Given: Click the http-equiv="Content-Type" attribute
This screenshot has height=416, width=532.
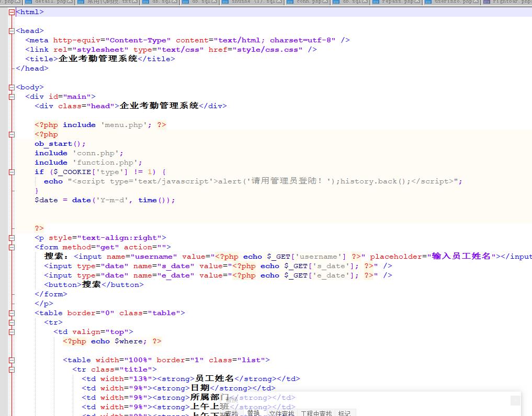Looking at the screenshot, I should 112,40.
